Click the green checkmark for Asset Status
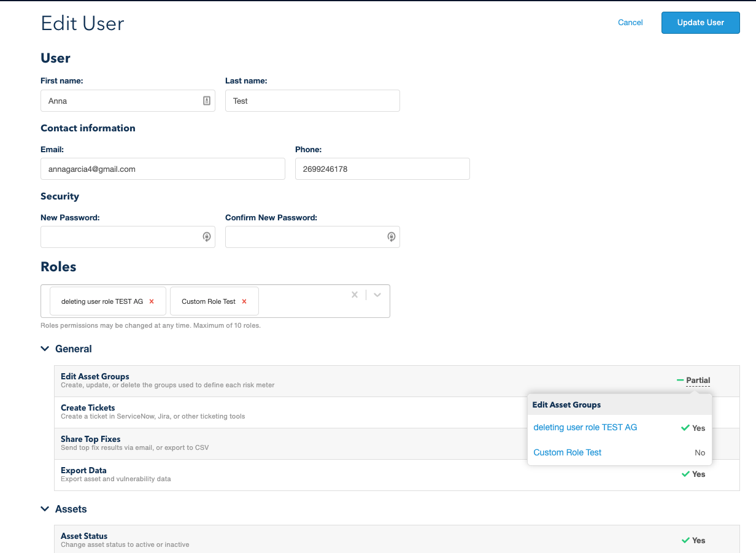Image resolution: width=756 pixels, height=553 pixels. [x=686, y=540]
